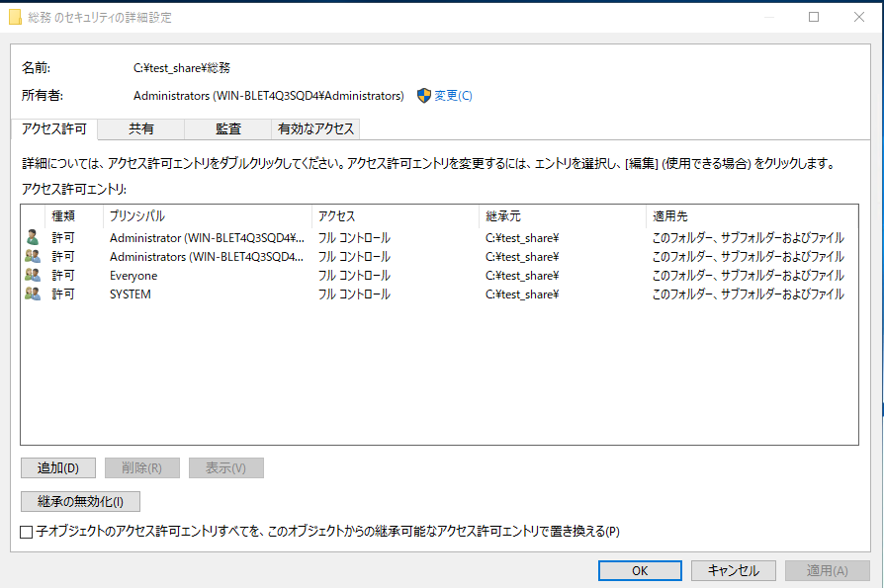Click the 継承元 column header
This screenshot has width=884, height=588.
tap(562, 216)
